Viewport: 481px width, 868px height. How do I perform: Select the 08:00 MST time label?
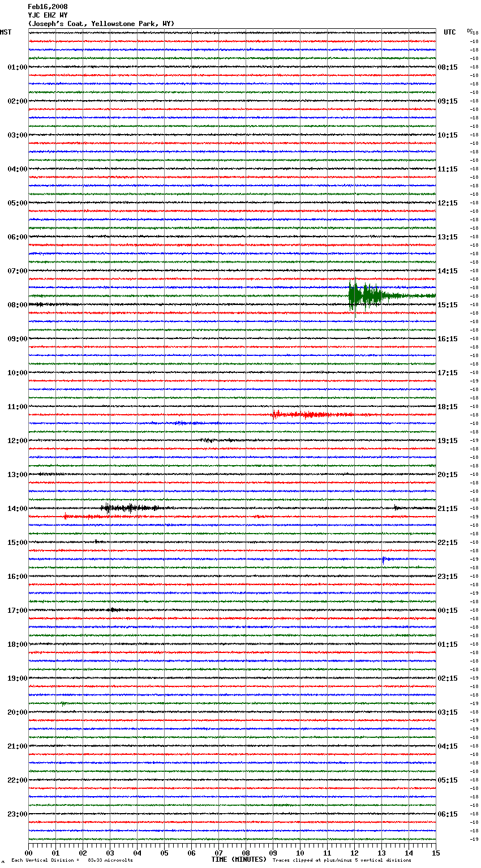(x=17, y=305)
